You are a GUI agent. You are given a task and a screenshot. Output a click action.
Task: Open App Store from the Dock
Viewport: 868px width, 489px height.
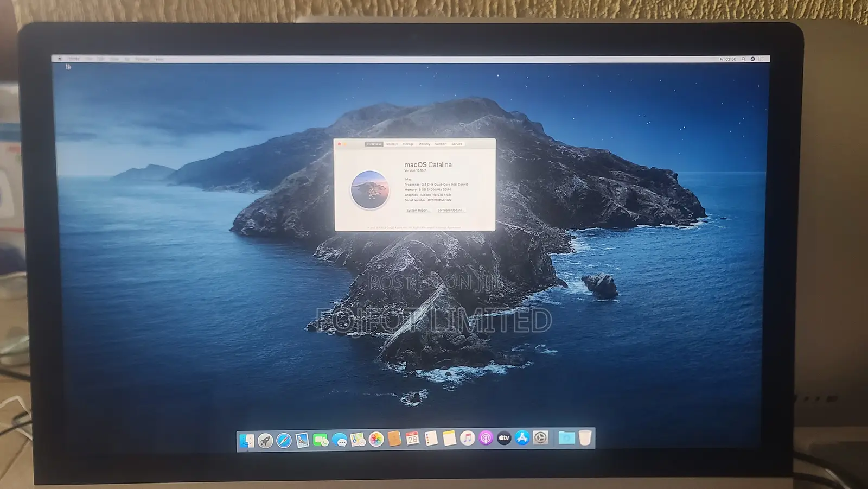click(x=522, y=437)
